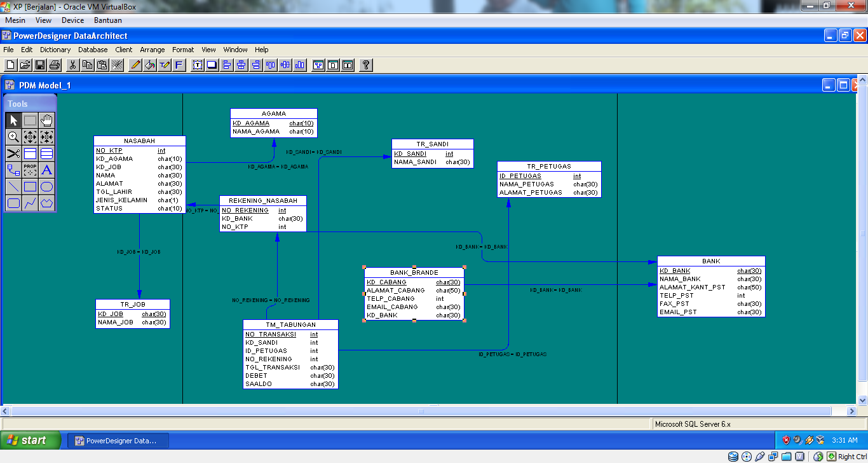Select the Ellipse drawing tool
The width and height of the screenshot is (868, 463).
(46, 186)
